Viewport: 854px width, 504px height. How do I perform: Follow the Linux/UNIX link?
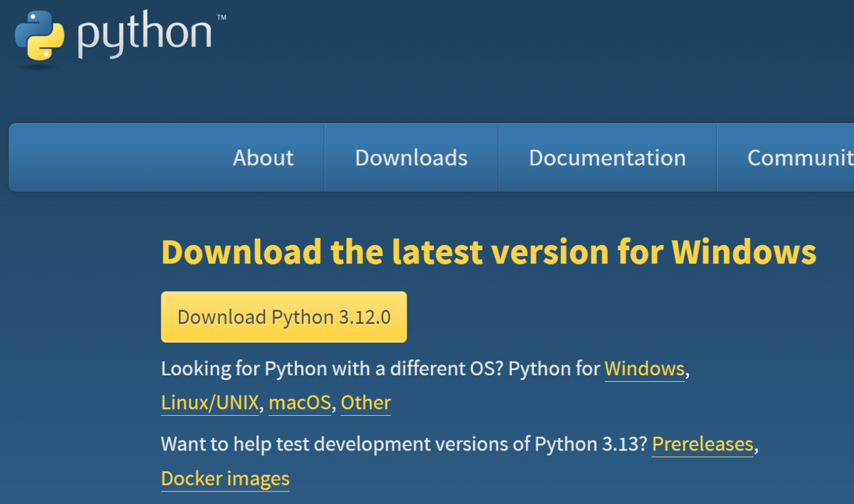pyautogui.click(x=210, y=403)
